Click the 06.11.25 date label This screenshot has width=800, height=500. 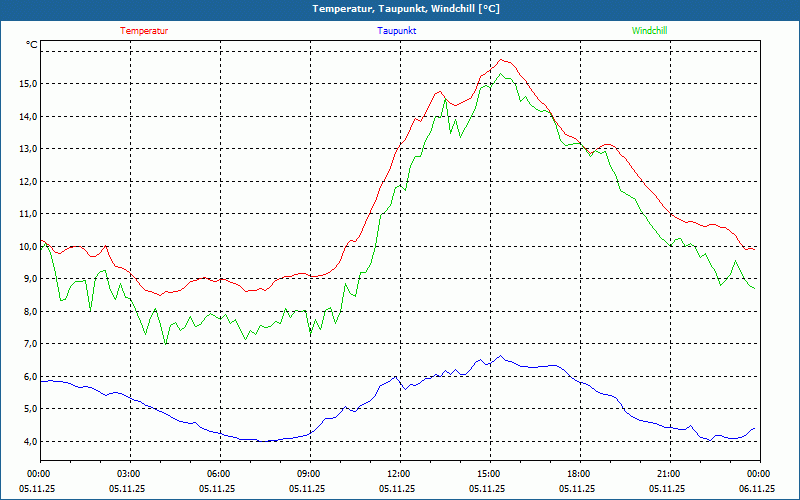pos(757,489)
